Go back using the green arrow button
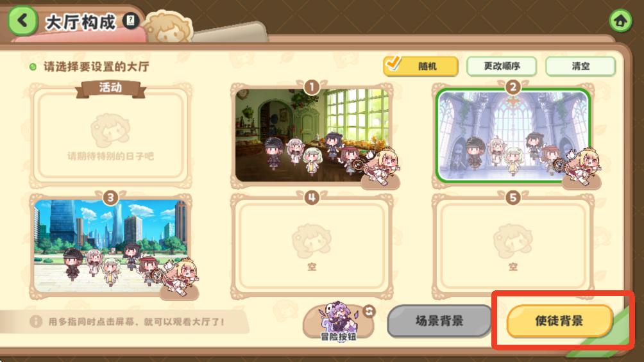 22,20
